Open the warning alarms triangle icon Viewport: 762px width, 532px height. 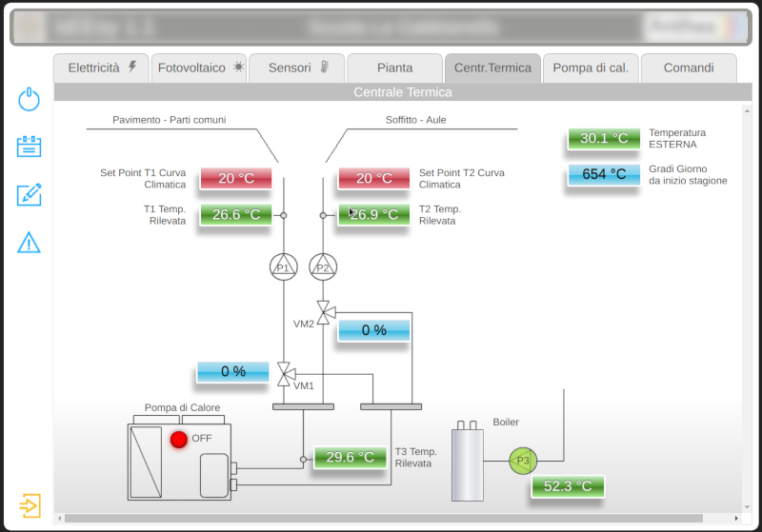coord(29,242)
